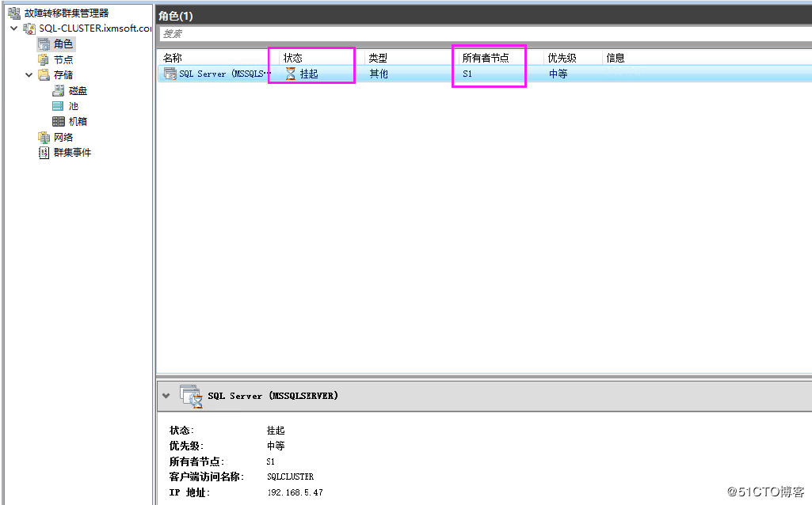Select 节点 in the navigation tree
This screenshot has height=505, width=812.
(x=61, y=59)
